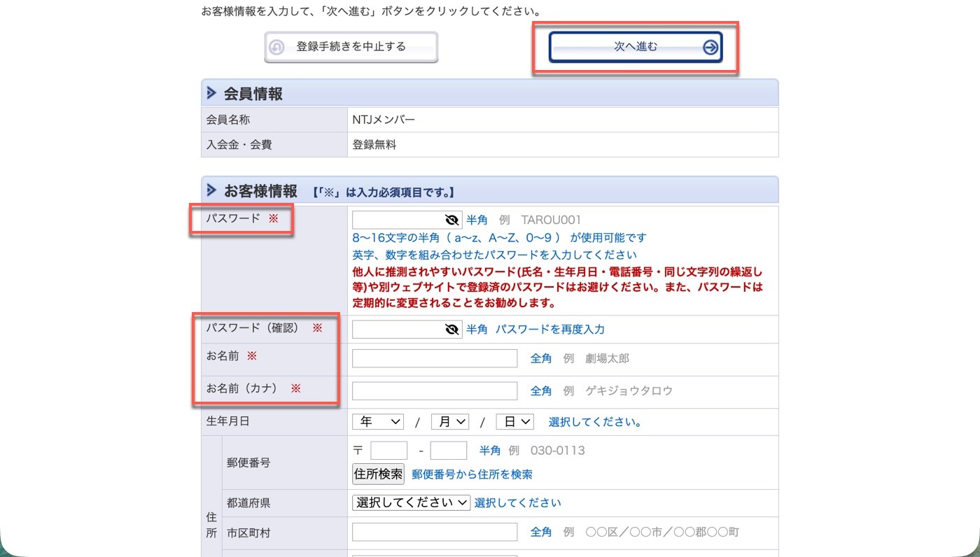The height and width of the screenshot is (557, 980).
Task: Focus the パスワード input field
Action: pyautogui.click(x=407, y=220)
